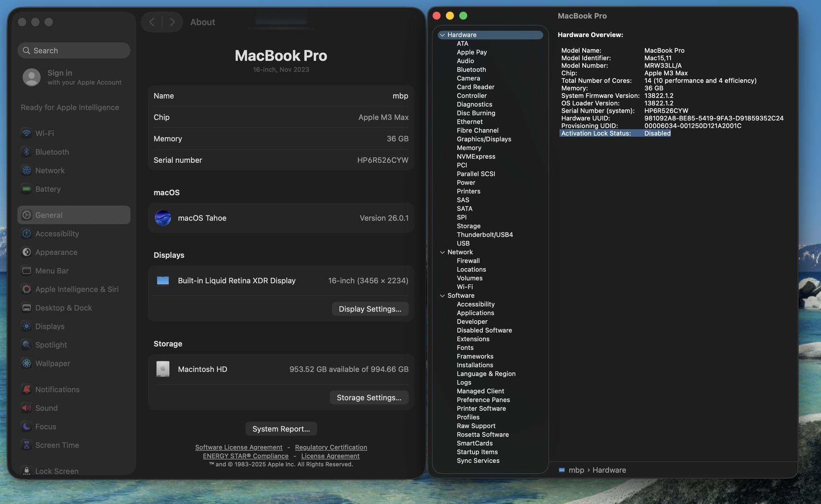Click the Notifications bell icon
The width and height of the screenshot is (821, 504).
27,390
